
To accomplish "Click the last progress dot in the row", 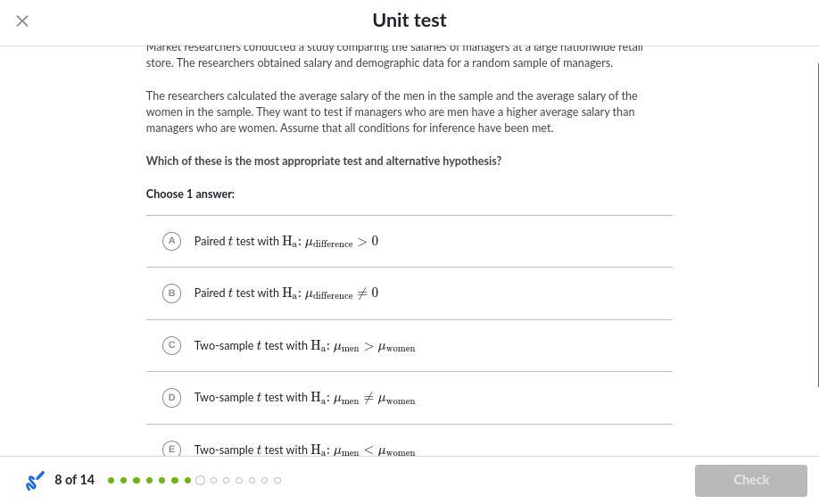I will pos(277,481).
